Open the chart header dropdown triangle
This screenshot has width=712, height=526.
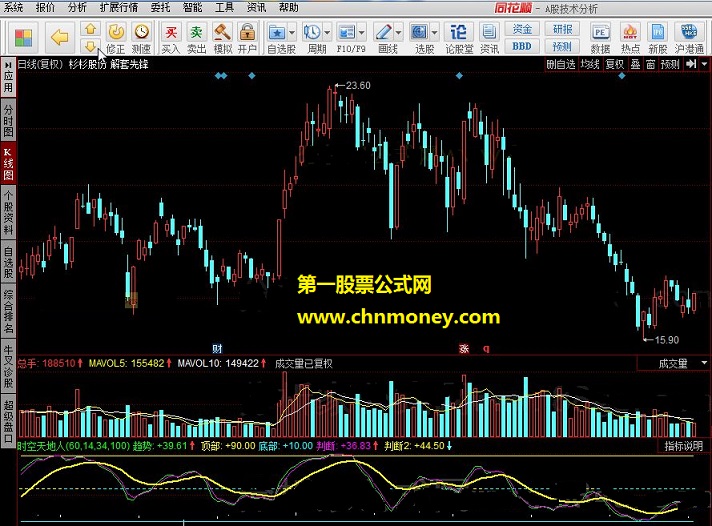click(704, 65)
